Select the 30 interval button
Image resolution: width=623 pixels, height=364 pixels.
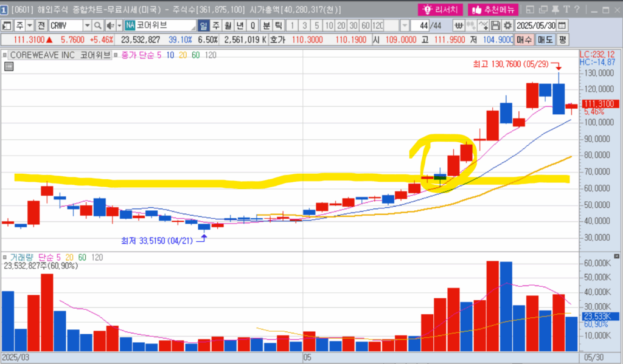[353, 26]
